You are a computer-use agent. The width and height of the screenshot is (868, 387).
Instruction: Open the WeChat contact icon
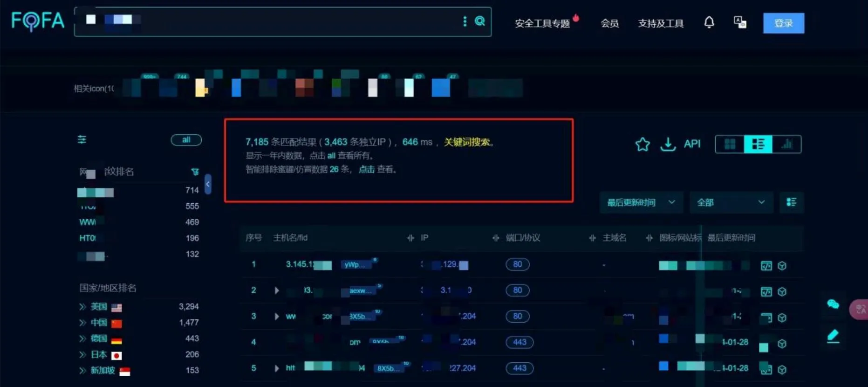pyautogui.click(x=833, y=304)
